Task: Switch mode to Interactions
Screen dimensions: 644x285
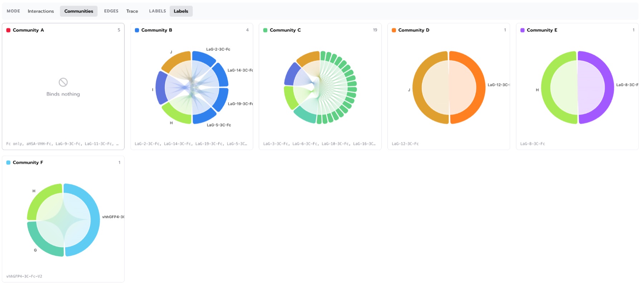Action: 41,11
